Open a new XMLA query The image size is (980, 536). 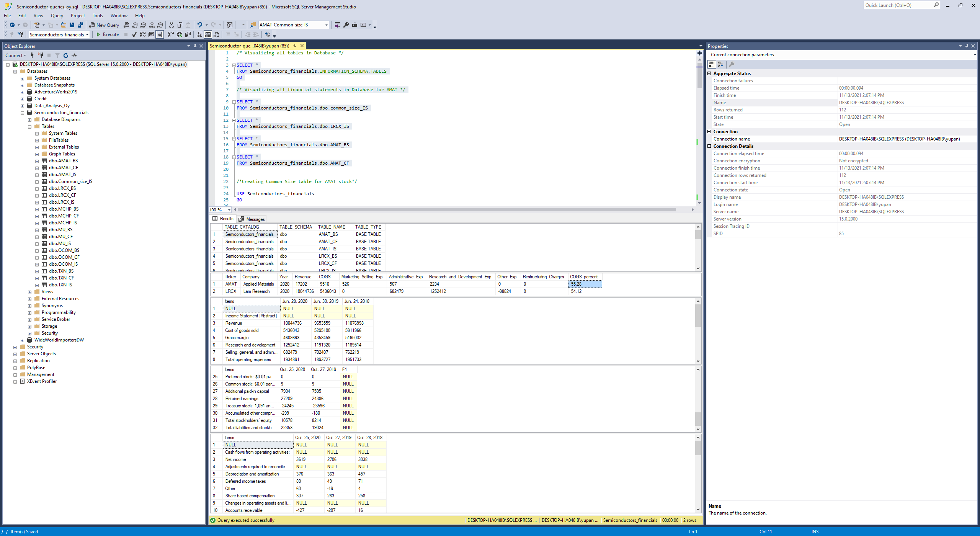[152, 25]
